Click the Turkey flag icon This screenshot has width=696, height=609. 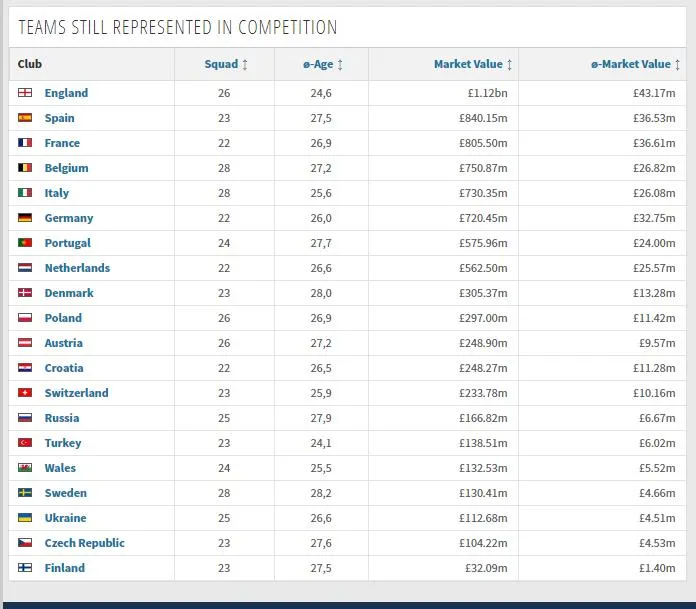pyautogui.click(x=25, y=443)
